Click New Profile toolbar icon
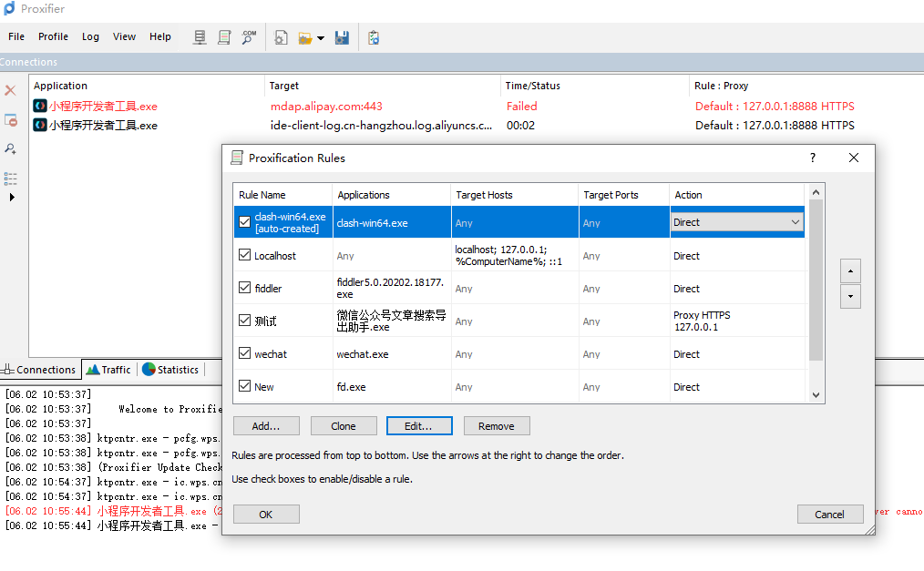The height and width of the screenshot is (571, 924). click(281, 38)
